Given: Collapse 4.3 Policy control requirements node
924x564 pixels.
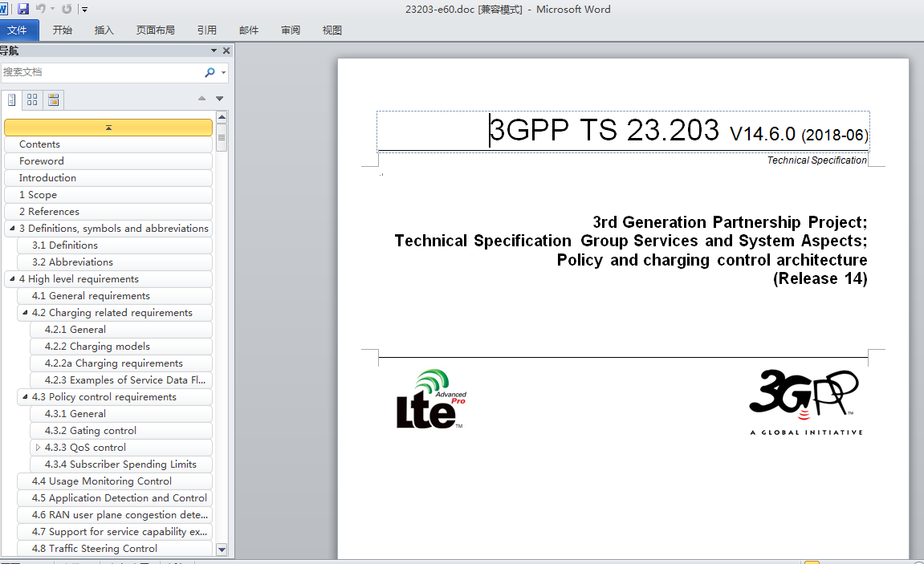Looking at the screenshot, I should click(x=25, y=397).
